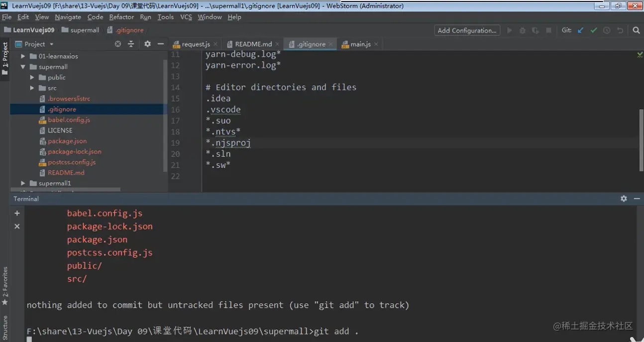
Task: Click the Run menu
Action: (x=145, y=17)
